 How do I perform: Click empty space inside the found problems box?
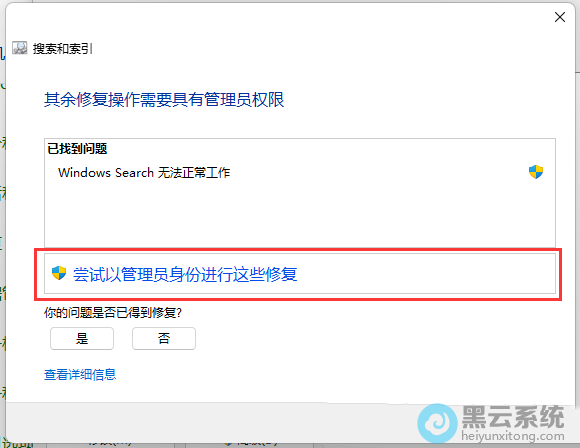[300, 215]
